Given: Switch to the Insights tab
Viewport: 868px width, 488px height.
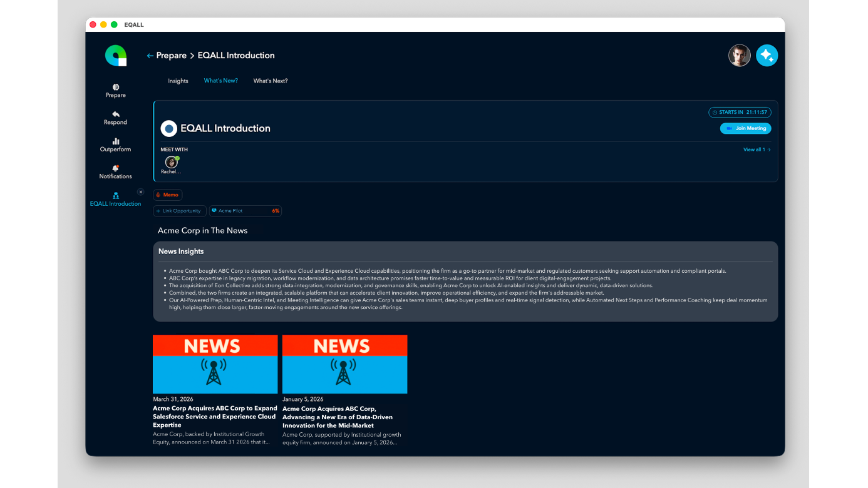Looking at the screenshot, I should pos(178,81).
